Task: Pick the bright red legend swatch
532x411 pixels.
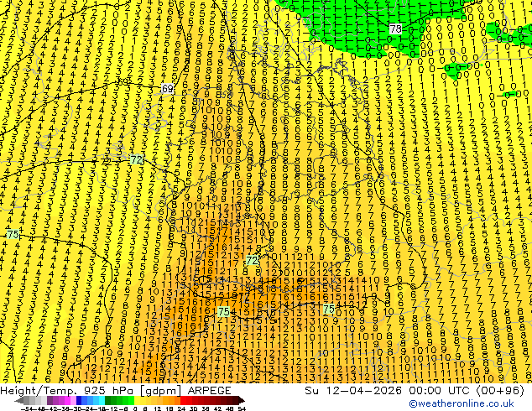Action: point(183,400)
